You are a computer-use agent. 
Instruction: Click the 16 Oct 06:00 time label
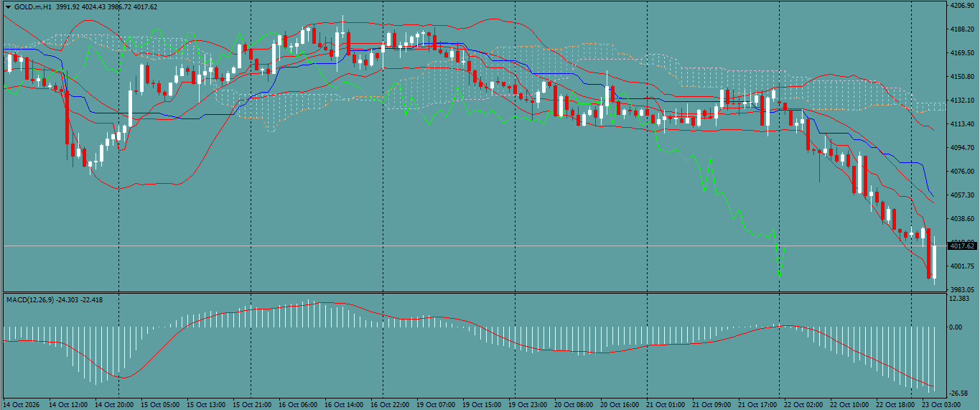(x=299, y=405)
